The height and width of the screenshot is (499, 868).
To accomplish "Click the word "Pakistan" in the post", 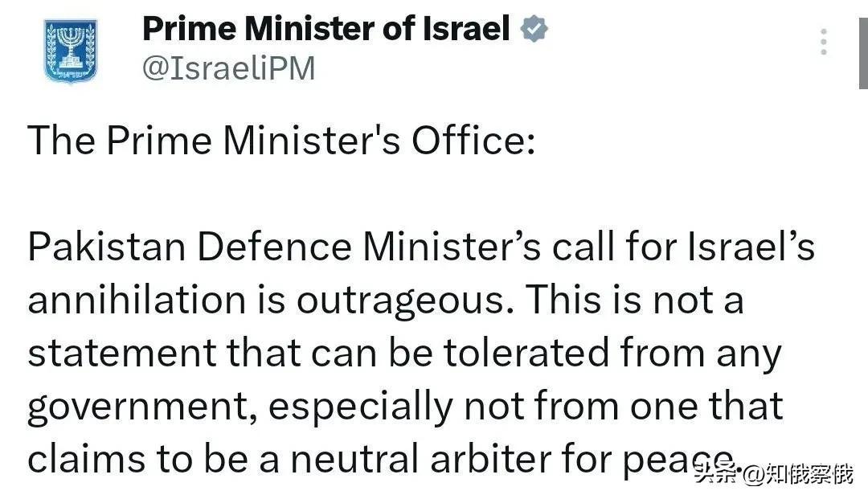I will point(107,247).
